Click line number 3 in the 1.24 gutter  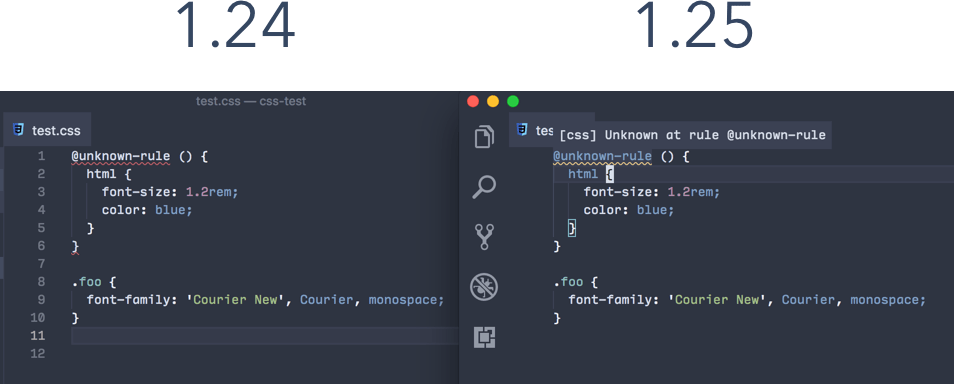(x=41, y=192)
